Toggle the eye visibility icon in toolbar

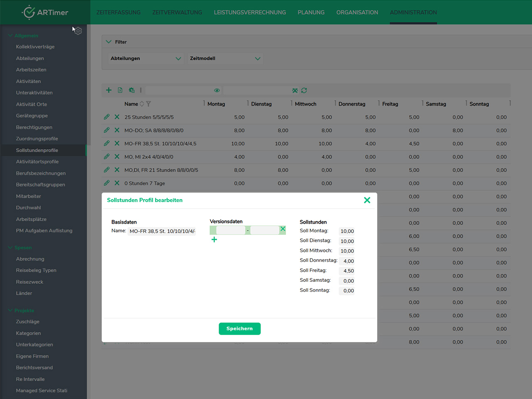click(x=217, y=91)
